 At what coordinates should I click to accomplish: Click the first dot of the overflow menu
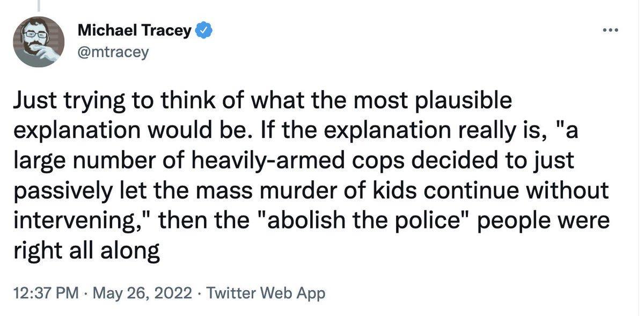[604, 31]
